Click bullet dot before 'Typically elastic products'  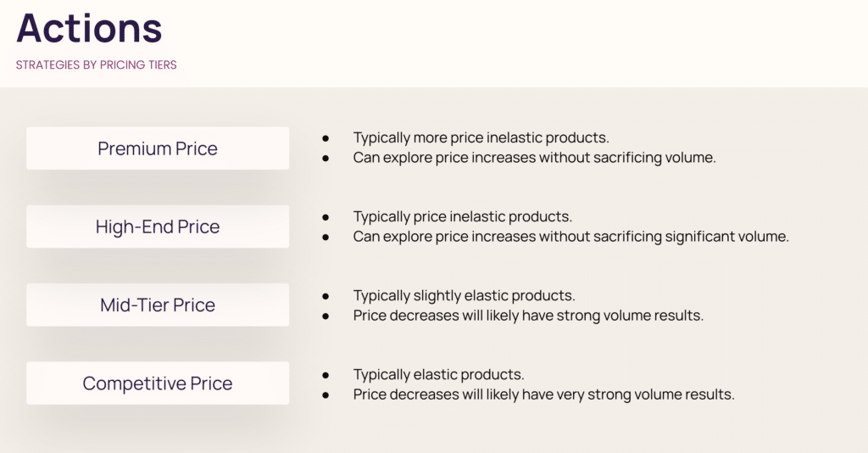click(325, 374)
